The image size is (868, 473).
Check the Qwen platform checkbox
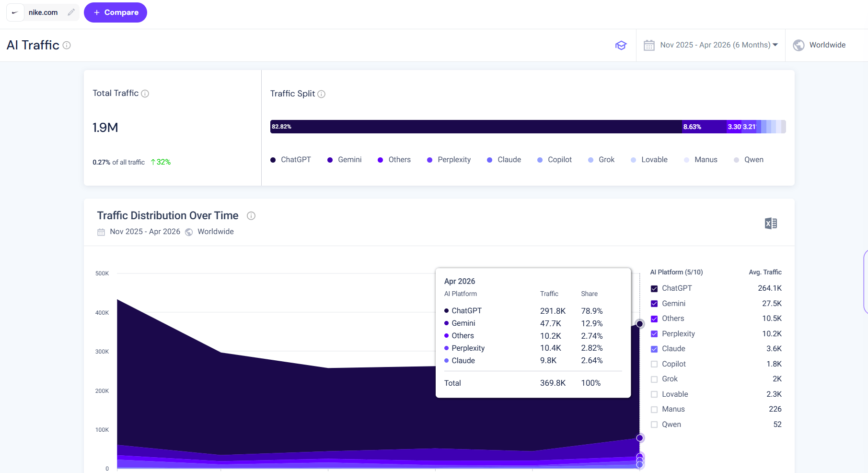click(x=654, y=425)
